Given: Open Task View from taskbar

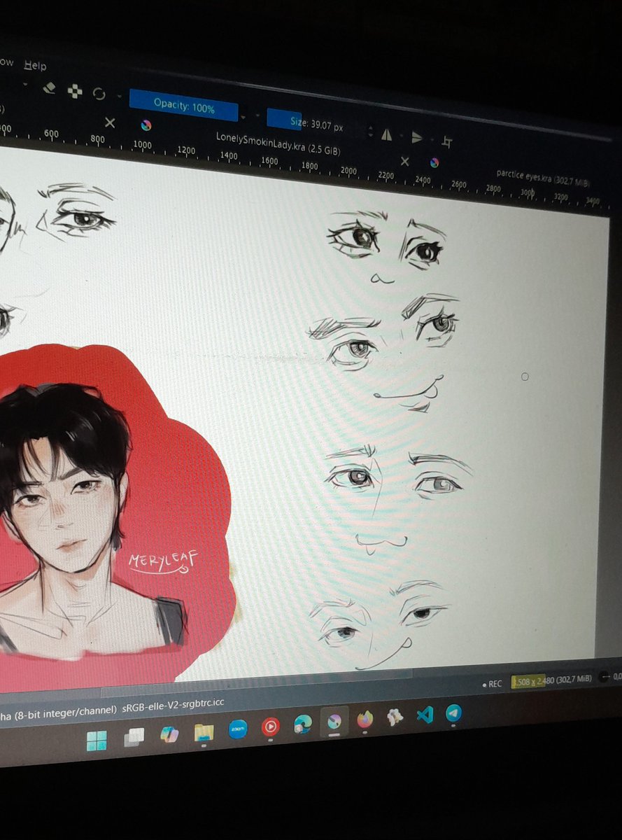Looking at the screenshot, I should click(x=133, y=736).
